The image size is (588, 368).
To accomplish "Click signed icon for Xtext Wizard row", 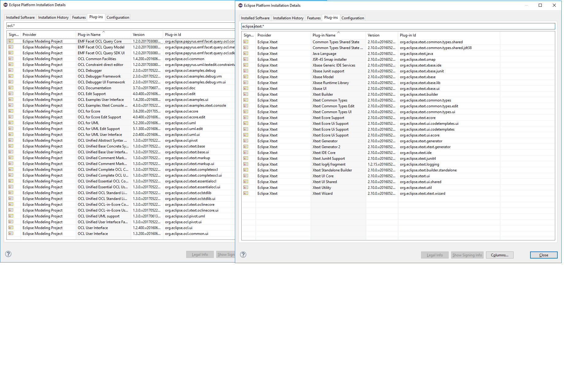I will pos(246,193).
